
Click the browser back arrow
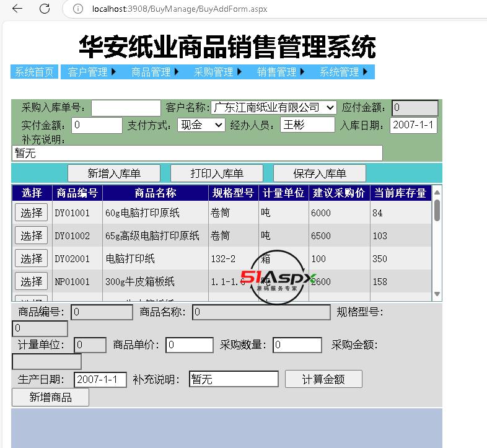pyautogui.click(x=17, y=9)
